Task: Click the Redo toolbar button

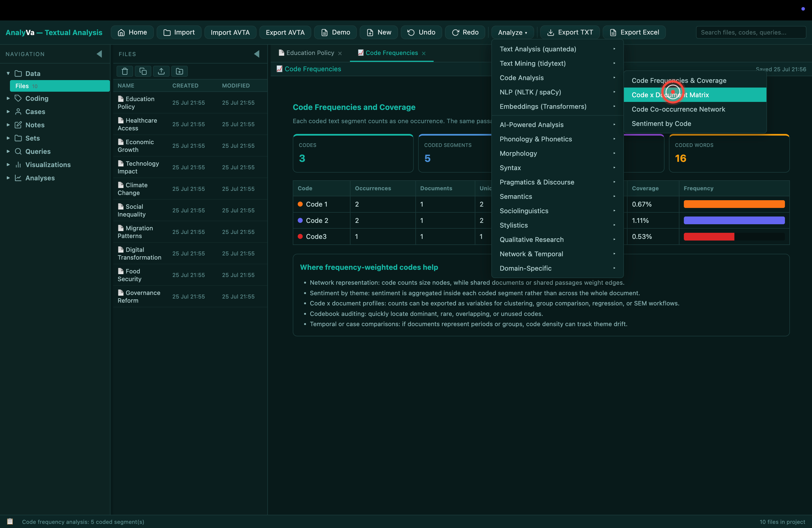Action: tap(465, 32)
